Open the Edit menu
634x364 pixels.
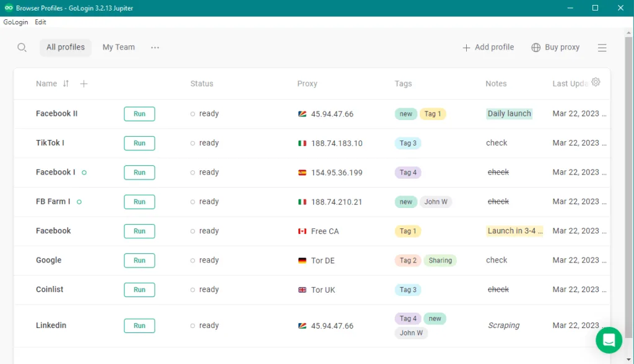click(40, 22)
